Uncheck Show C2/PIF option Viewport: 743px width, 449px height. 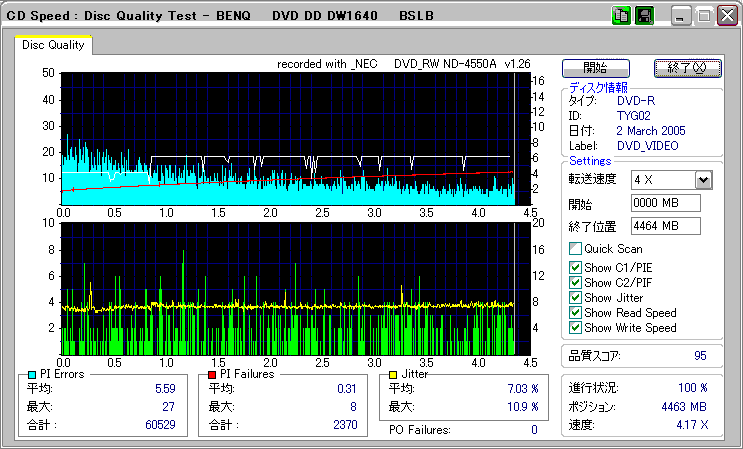tap(574, 283)
